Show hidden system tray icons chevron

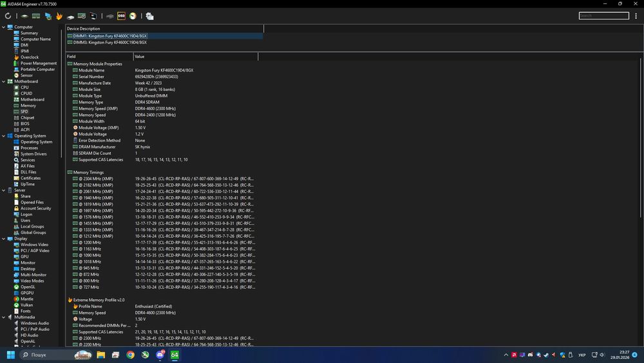506,355
